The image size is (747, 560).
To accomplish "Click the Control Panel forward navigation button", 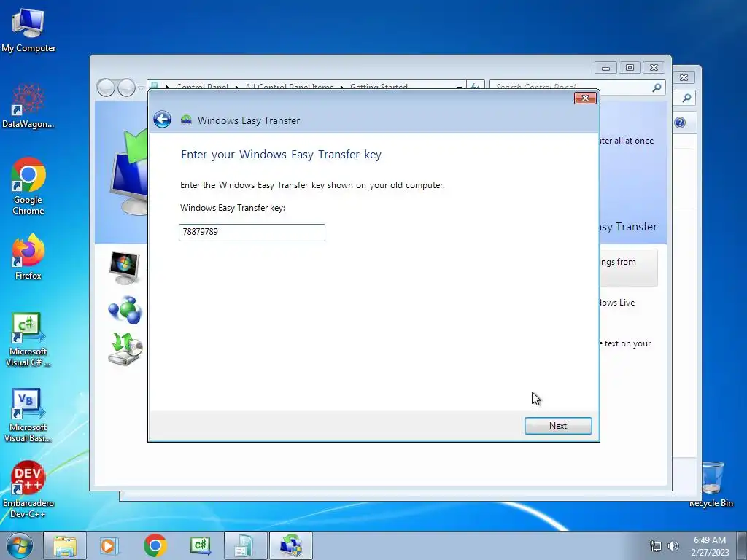I will 126,87.
